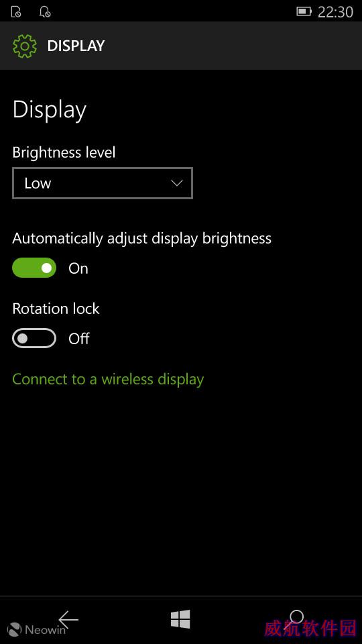The height and width of the screenshot is (644, 362).
Task: Enable the Rotation lock switch
Action: point(34,338)
